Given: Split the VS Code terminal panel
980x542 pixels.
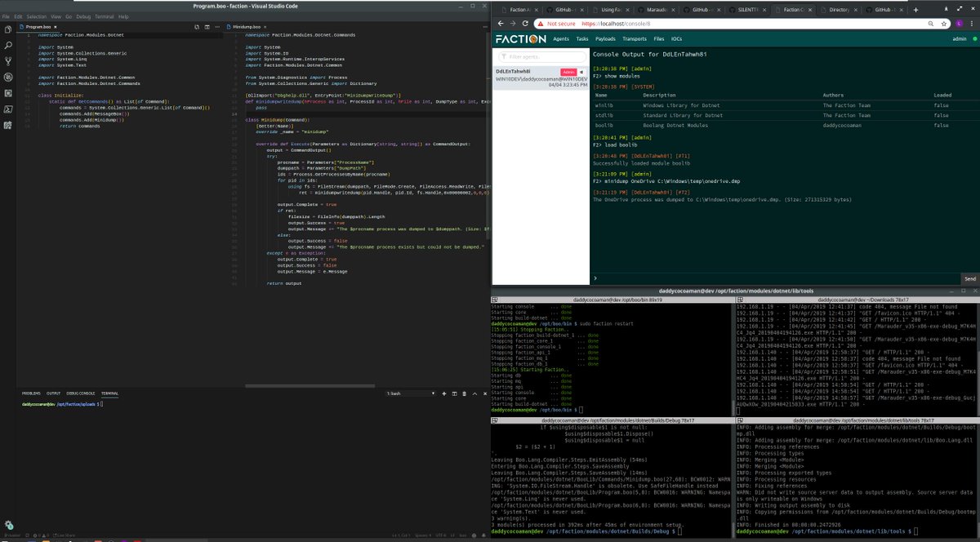Looking at the screenshot, I should [456, 393].
